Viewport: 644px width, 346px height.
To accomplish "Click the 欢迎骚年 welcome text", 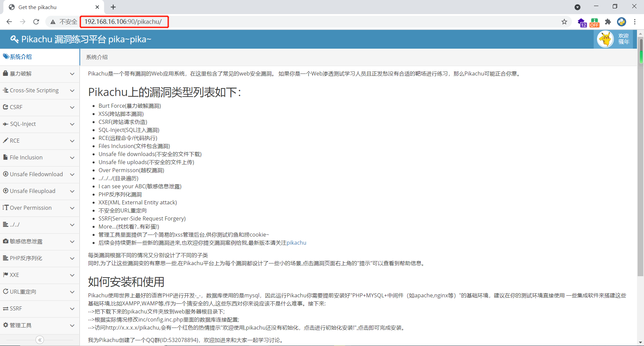I will click(624, 39).
